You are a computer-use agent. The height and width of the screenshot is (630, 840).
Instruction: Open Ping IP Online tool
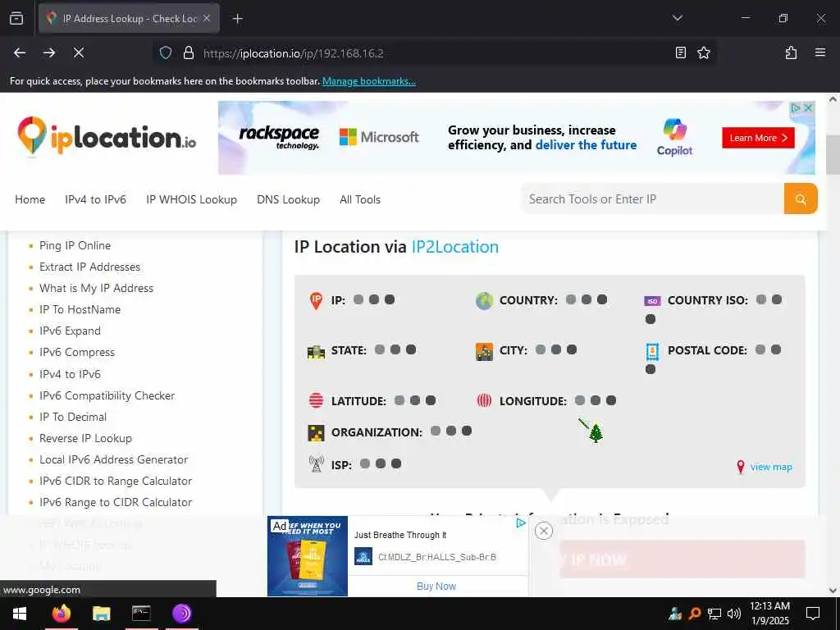tap(75, 245)
